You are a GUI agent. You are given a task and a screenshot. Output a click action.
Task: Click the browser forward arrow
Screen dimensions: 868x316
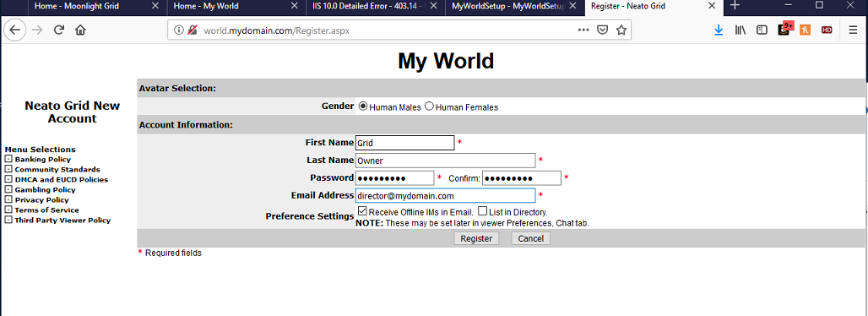click(x=37, y=30)
